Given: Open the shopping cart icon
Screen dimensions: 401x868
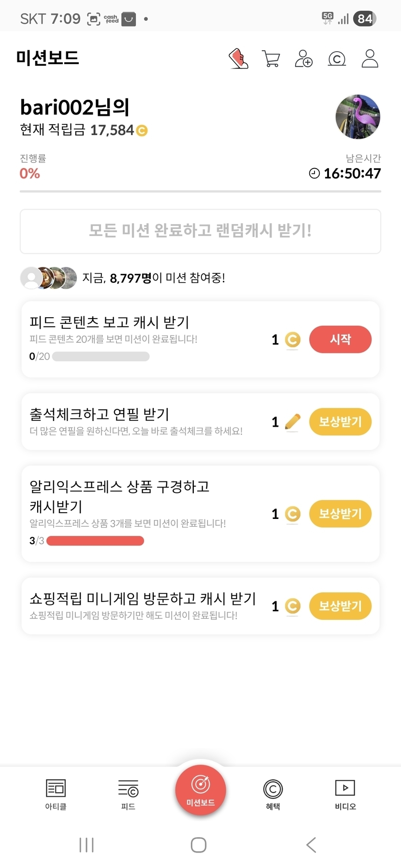Looking at the screenshot, I should click(x=271, y=59).
